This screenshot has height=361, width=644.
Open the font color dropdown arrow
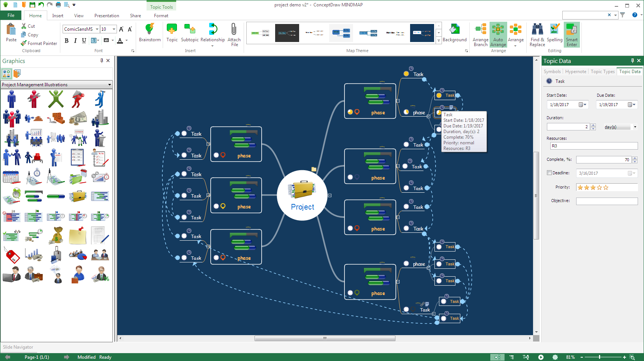127,40
